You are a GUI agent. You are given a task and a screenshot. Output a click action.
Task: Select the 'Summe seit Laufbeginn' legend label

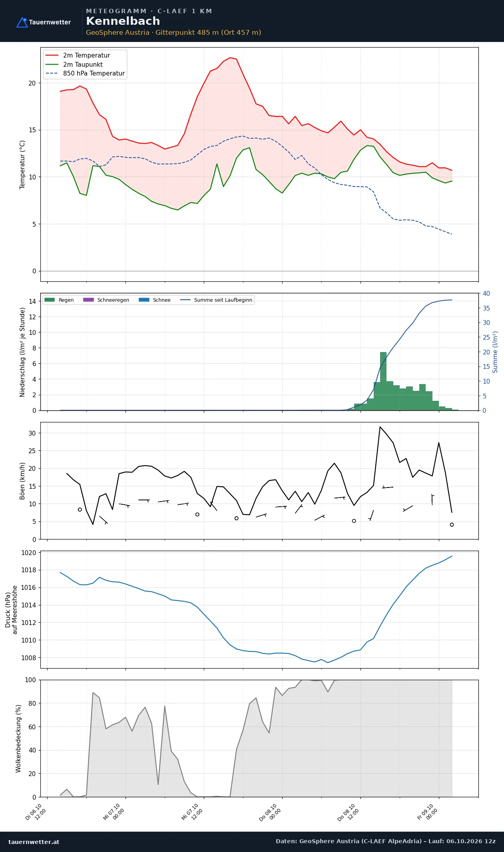click(223, 300)
